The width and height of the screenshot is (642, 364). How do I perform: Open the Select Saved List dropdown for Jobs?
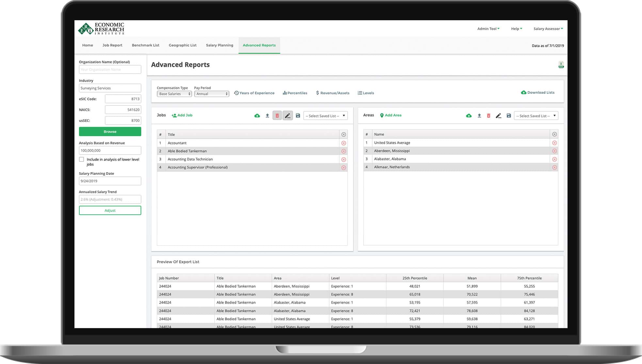tap(325, 115)
